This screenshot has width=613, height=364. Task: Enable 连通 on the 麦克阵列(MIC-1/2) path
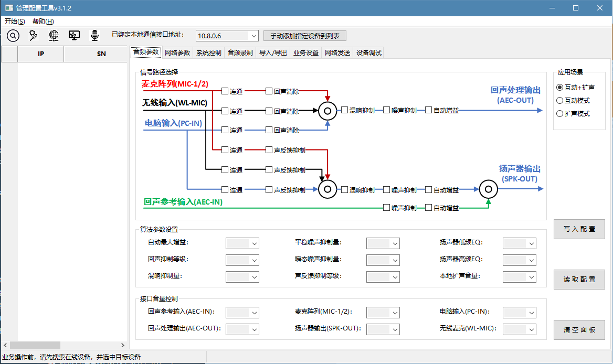click(x=225, y=91)
